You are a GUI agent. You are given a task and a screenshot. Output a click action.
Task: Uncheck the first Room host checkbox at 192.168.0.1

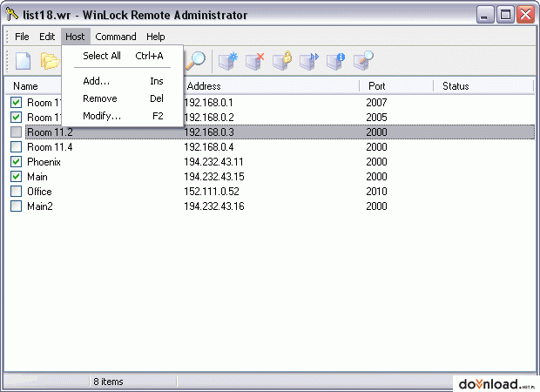pyautogui.click(x=16, y=102)
